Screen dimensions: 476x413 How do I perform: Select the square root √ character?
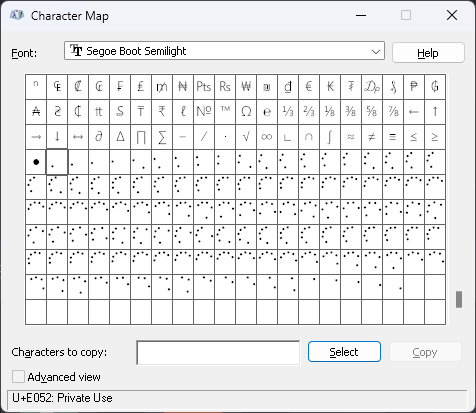point(246,137)
